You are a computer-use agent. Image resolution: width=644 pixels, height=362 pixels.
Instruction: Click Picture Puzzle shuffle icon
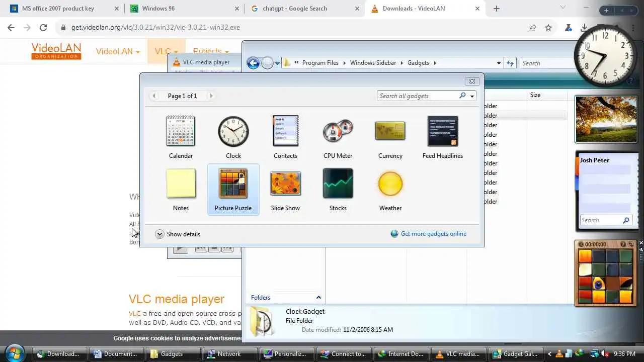(x=630, y=244)
